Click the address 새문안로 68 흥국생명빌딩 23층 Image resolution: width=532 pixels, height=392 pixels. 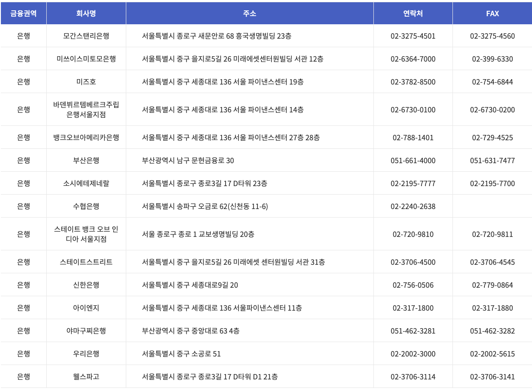point(244,36)
